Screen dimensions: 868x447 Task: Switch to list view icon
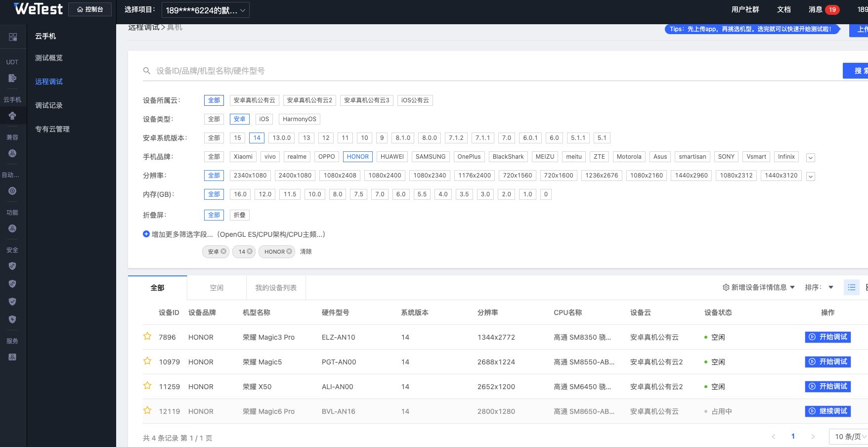tap(851, 287)
